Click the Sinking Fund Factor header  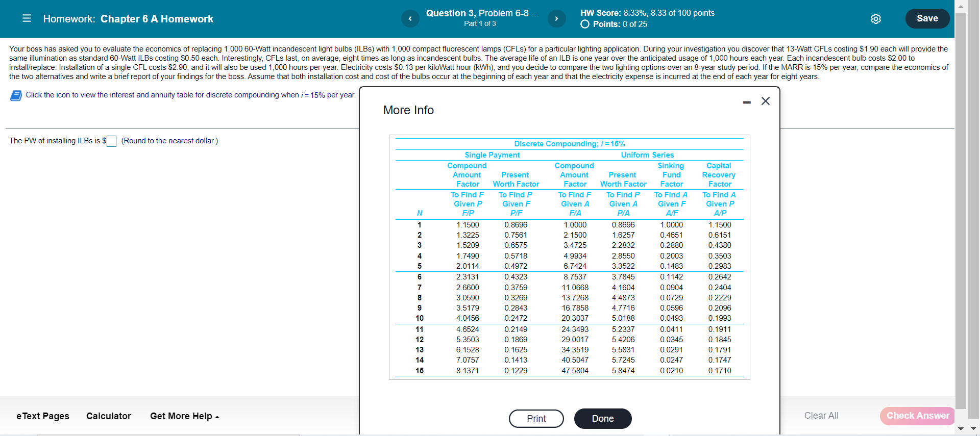[671, 175]
